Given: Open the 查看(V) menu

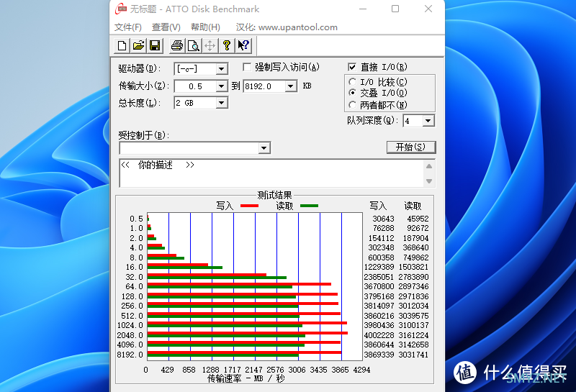Looking at the screenshot, I should [x=166, y=27].
